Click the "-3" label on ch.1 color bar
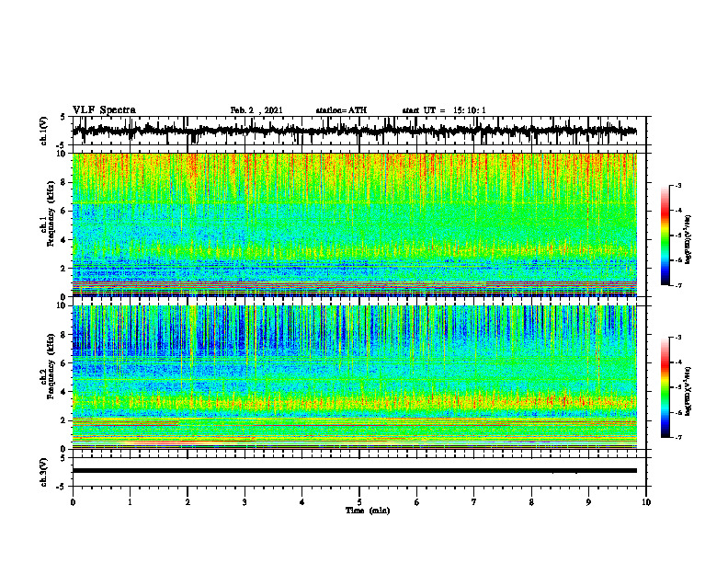728x563 pixels. (678, 185)
